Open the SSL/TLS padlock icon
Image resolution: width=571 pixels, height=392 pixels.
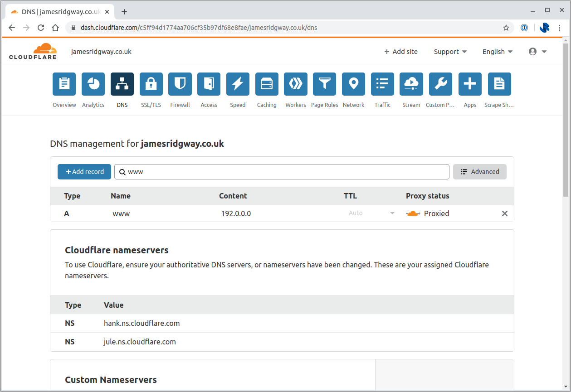point(151,84)
